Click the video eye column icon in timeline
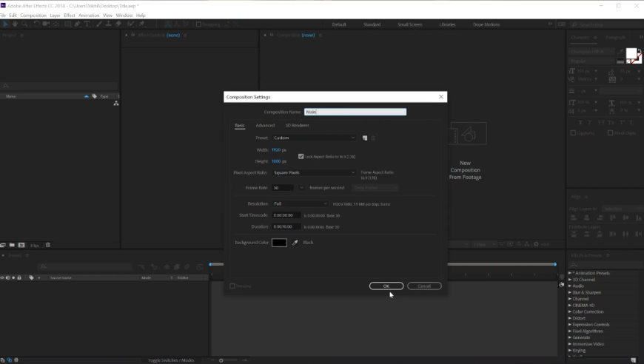The width and height of the screenshot is (644, 364). 2,278
